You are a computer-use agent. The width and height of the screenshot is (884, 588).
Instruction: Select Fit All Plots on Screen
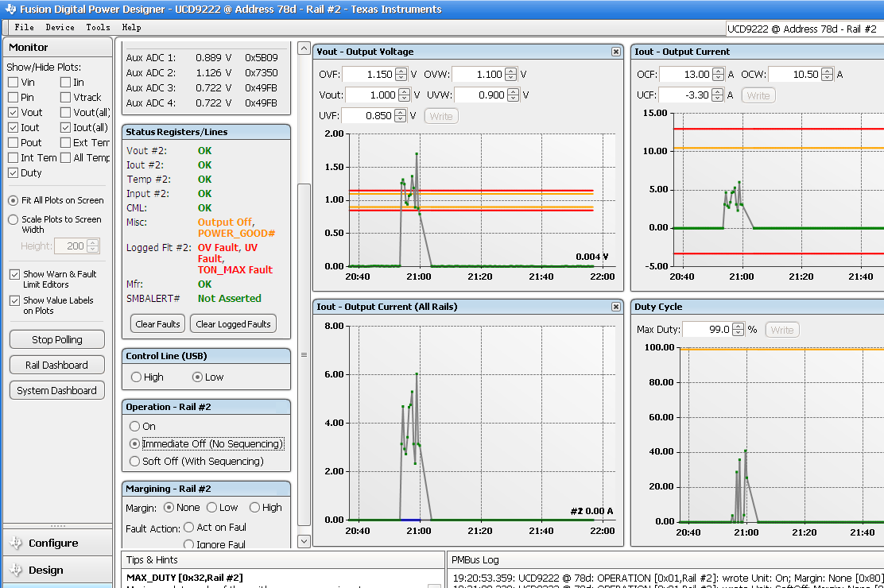(x=13, y=201)
